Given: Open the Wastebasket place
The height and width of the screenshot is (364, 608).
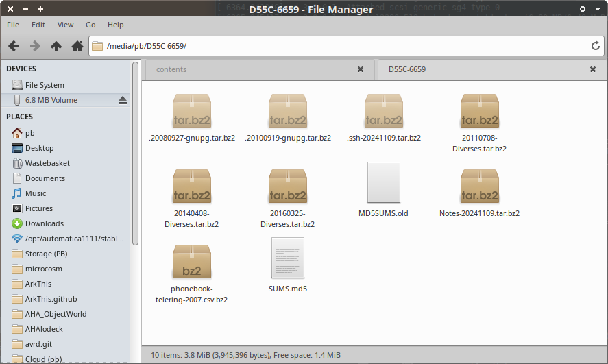Looking at the screenshot, I should 47,163.
